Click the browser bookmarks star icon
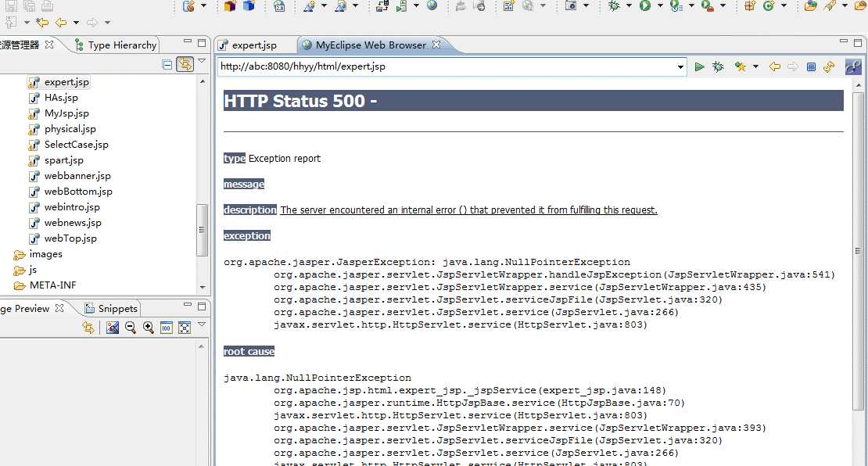Image resolution: width=868 pixels, height=466 pixels. pyautogui.click(x=740, y=67)
